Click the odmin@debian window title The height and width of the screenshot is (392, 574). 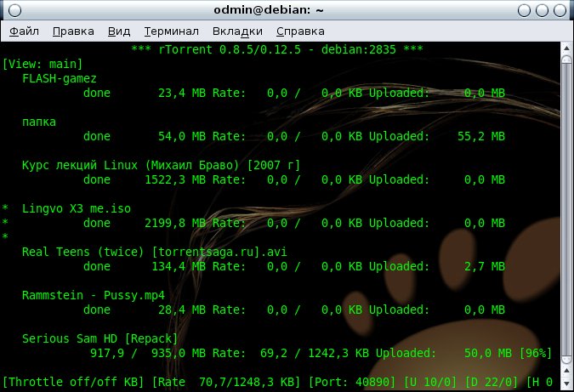pos(269,10)
